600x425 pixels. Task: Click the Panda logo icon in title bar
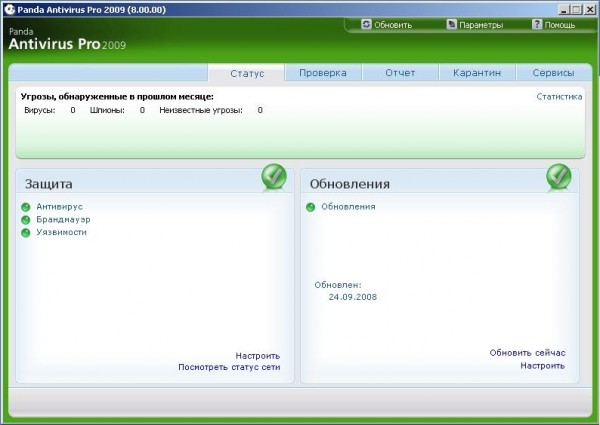(9, 9)
